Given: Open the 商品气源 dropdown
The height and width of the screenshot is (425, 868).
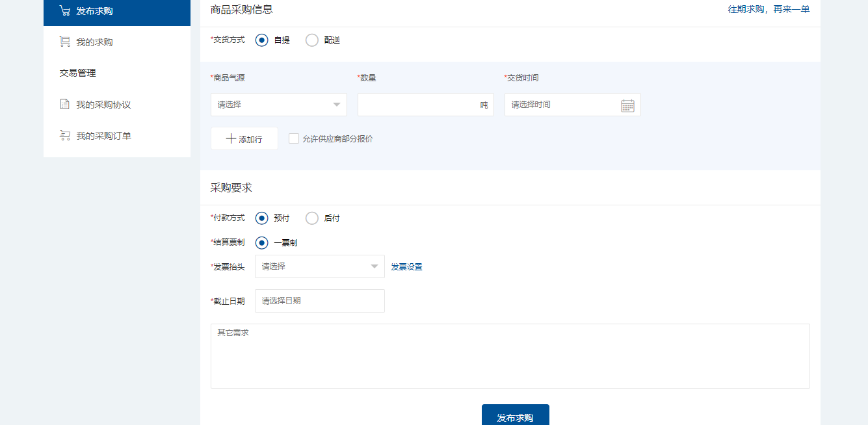Looking at the screenshot, I should click(279, 105).
